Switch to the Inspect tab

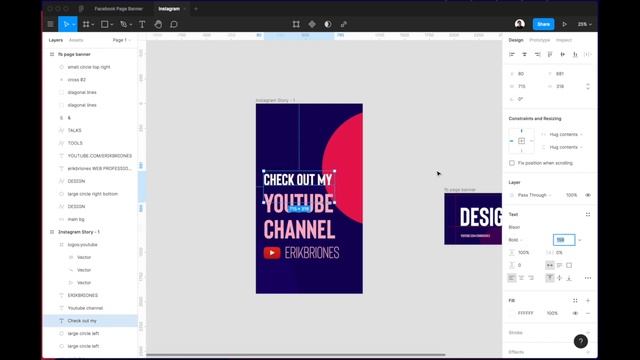564,40
